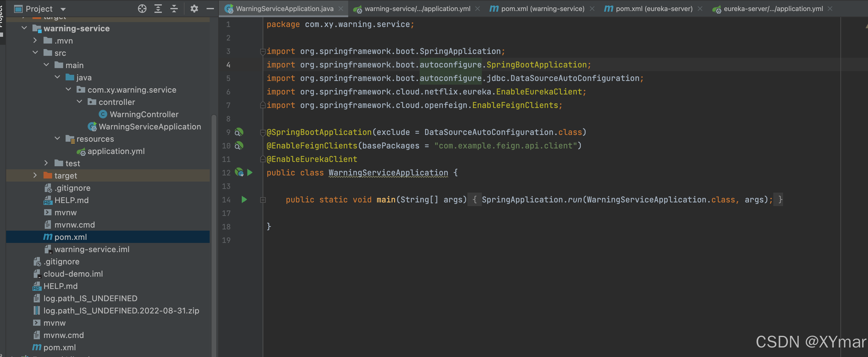868x357 pixels.
Task: Click the Spring bean gutter icon on line 9
Action: pyautogui.click(x=239, y=132)
